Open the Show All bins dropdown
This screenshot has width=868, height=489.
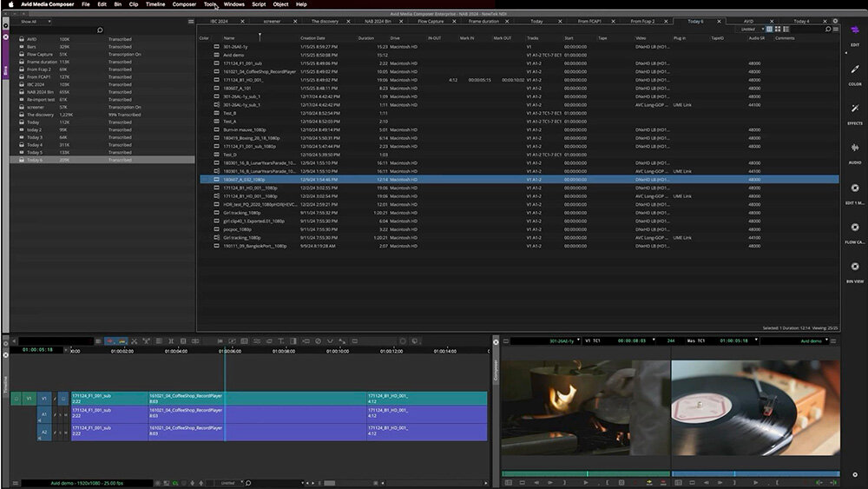[30, 21]
